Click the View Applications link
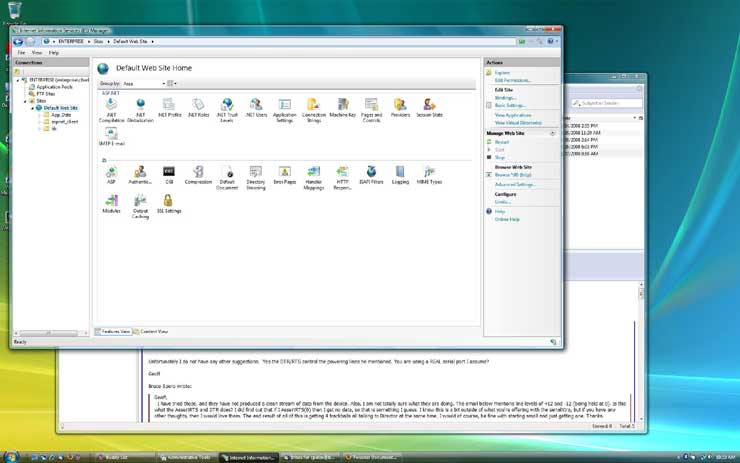740x463 pixels. [513, 115]
